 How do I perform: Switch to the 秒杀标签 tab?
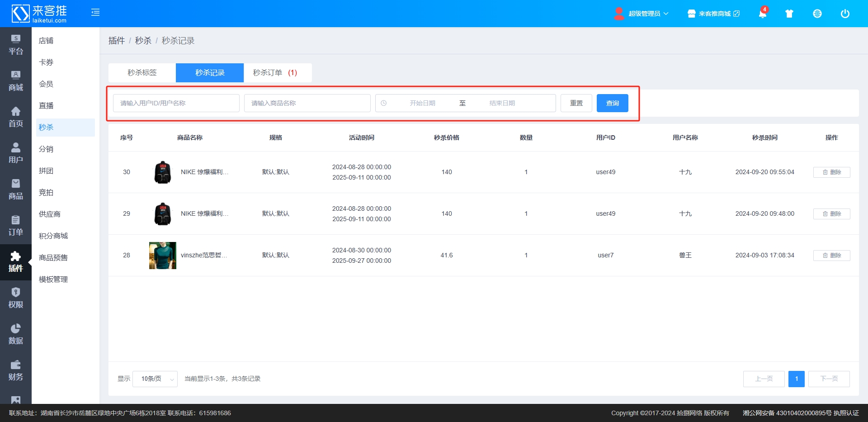(x=142, y=73)
